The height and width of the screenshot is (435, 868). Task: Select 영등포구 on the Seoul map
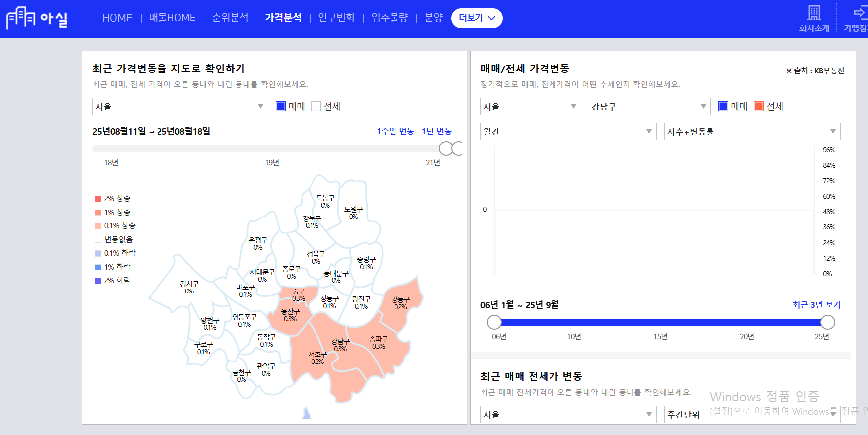[244, 320]
